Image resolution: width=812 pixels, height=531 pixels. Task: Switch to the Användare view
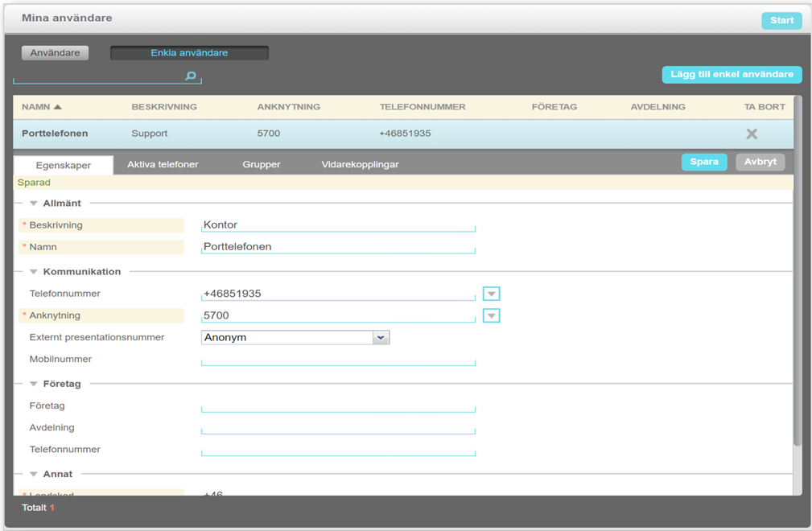[x=55, y=53]
